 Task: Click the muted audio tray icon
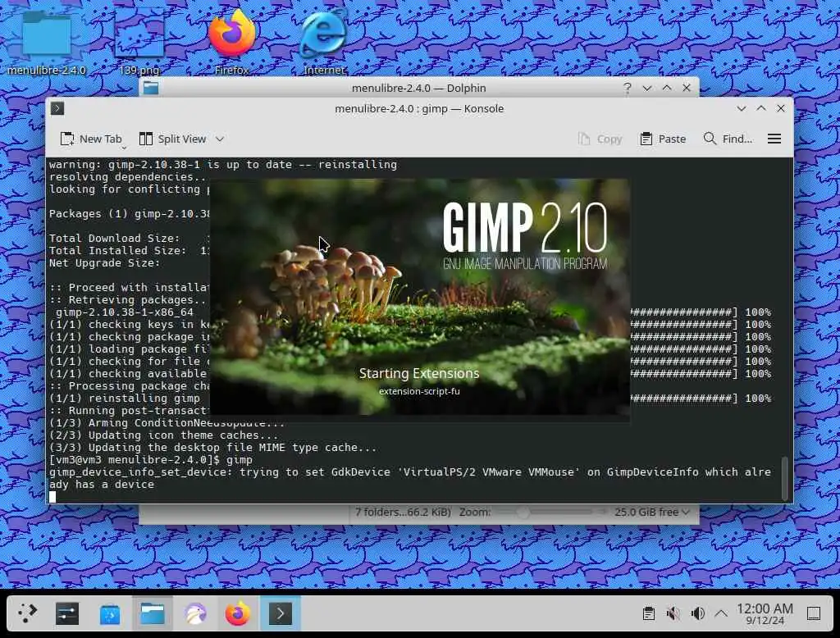pyautogui.click(x=673, y=614)
